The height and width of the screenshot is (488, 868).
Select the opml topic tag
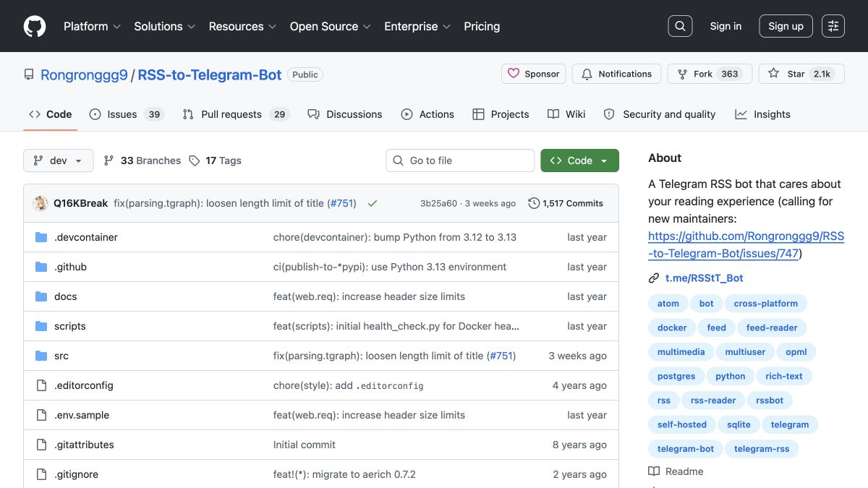796,352
